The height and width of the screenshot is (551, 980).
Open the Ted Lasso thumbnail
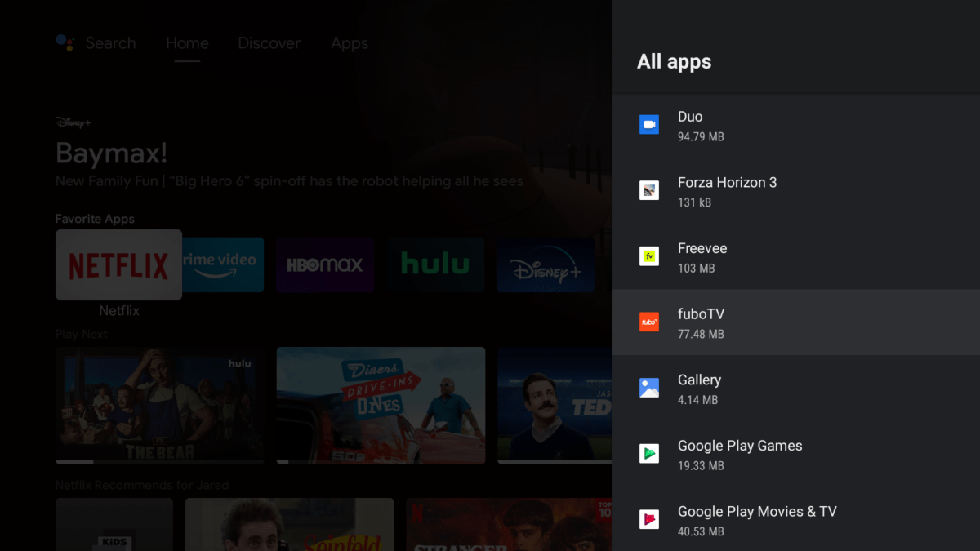point(555,406)
